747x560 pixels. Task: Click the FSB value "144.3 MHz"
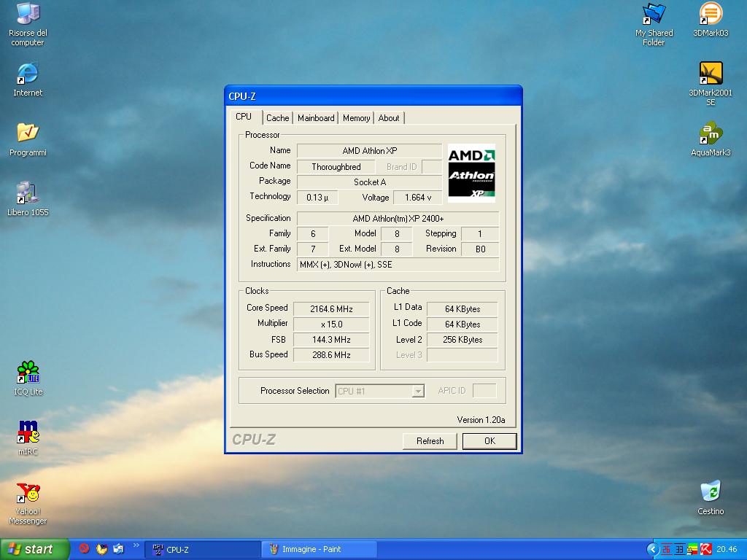pyautogui.click(x=331, y=340)
